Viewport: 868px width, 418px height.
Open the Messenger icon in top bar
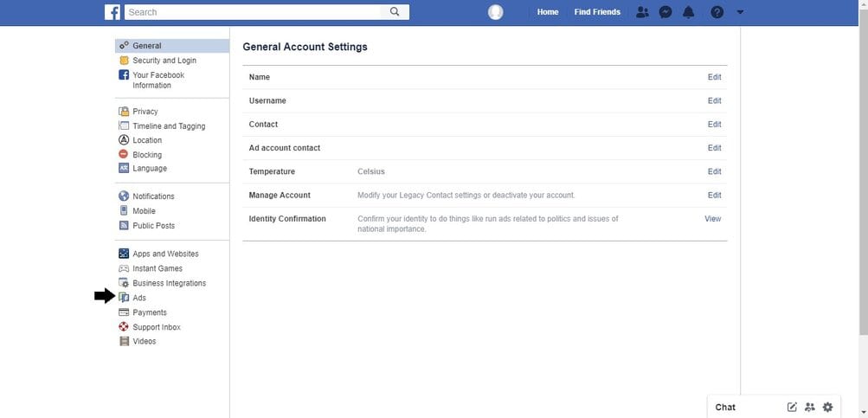pyautogui.click(x=665, y=12)
